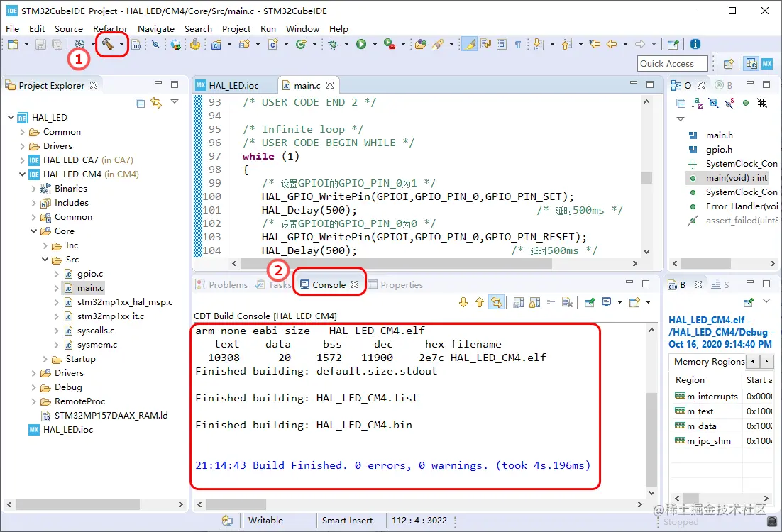
Task: Click the Quick Access search field
Action: 672,64
